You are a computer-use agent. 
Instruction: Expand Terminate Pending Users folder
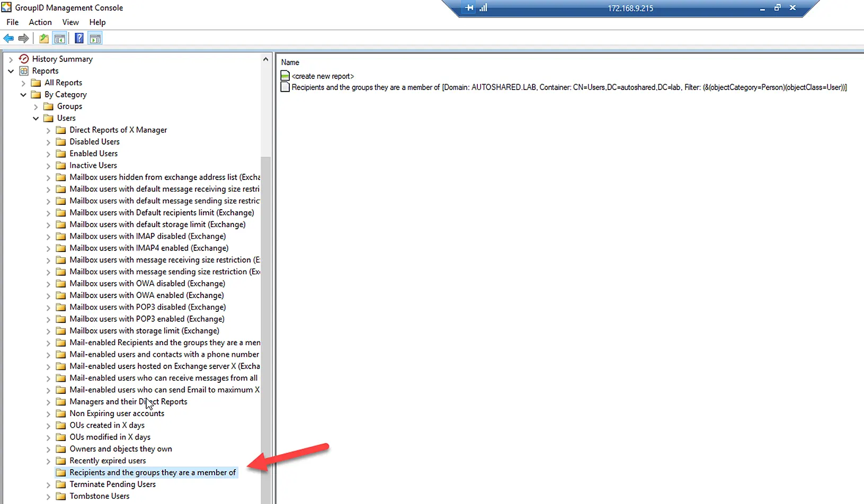tap(48, 485)
